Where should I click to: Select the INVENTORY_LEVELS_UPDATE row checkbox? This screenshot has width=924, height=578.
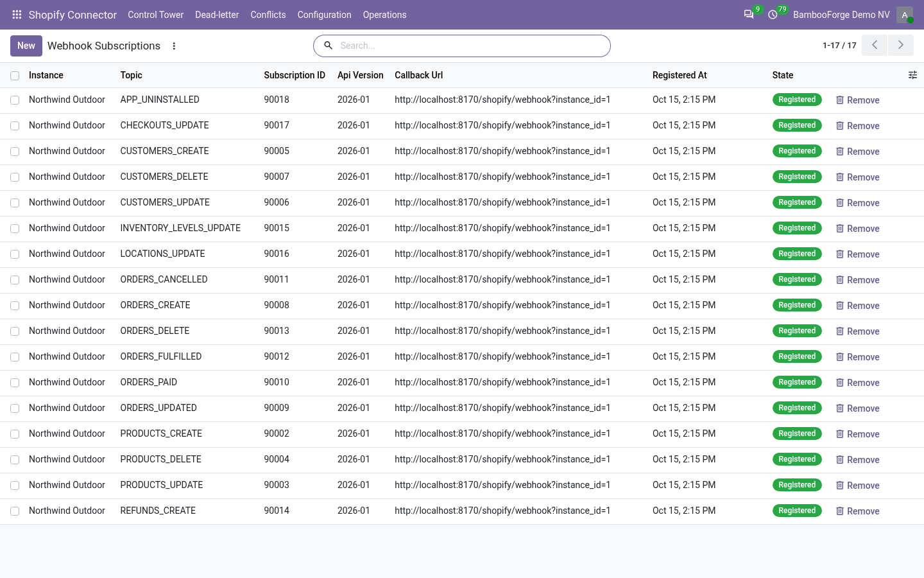(15, 229)
